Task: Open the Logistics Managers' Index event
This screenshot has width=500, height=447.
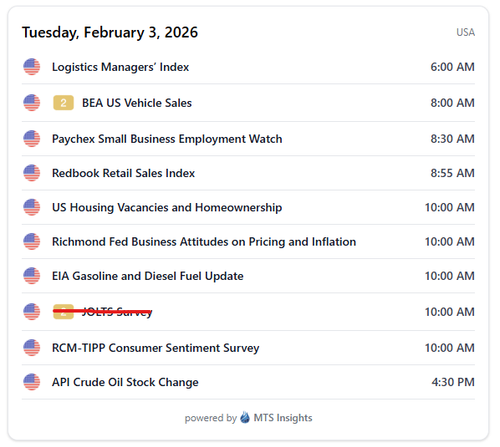Action: pyautogui.click(x=120, y=67)
